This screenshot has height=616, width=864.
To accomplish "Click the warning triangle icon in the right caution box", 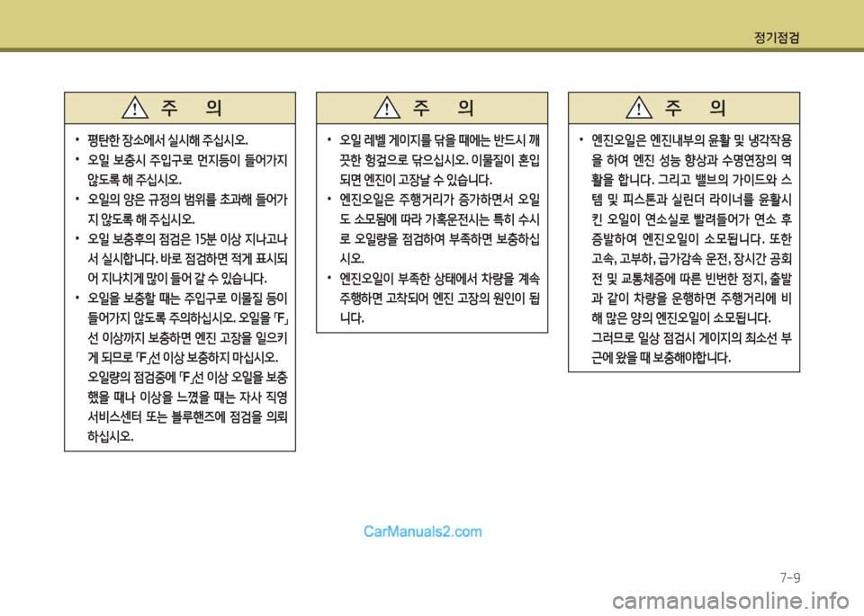I will (x=639, y=108).
